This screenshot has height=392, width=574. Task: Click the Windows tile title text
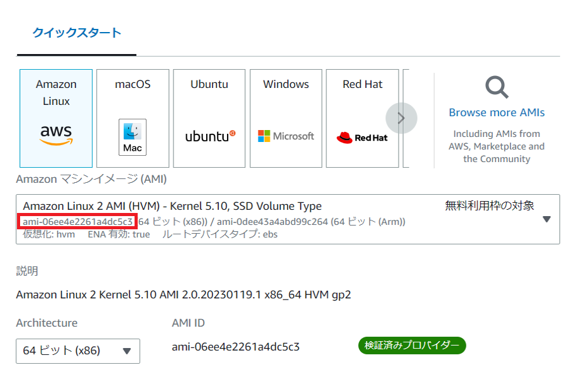click(286, 84)
